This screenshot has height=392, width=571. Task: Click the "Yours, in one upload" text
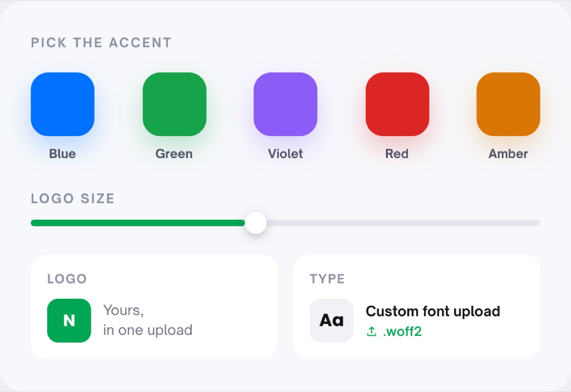tap(148, 320)
